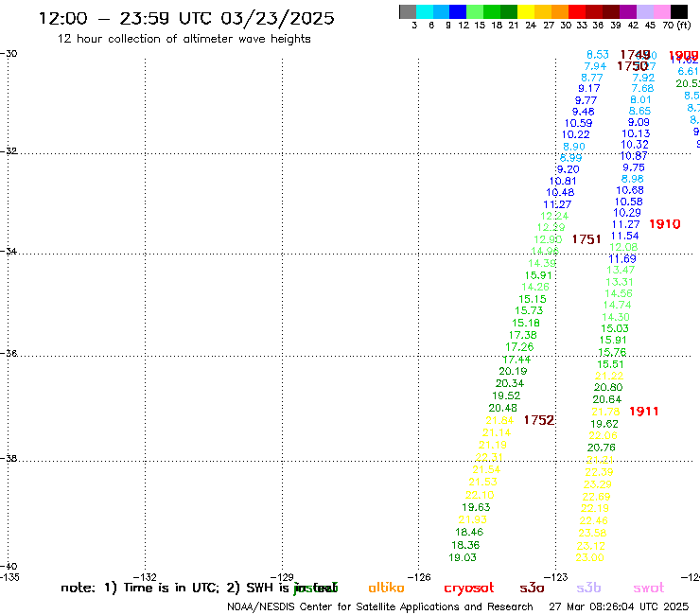Click the wave height value '19.52'
Viewport: 700px width, 615px height.
(506, 395)
